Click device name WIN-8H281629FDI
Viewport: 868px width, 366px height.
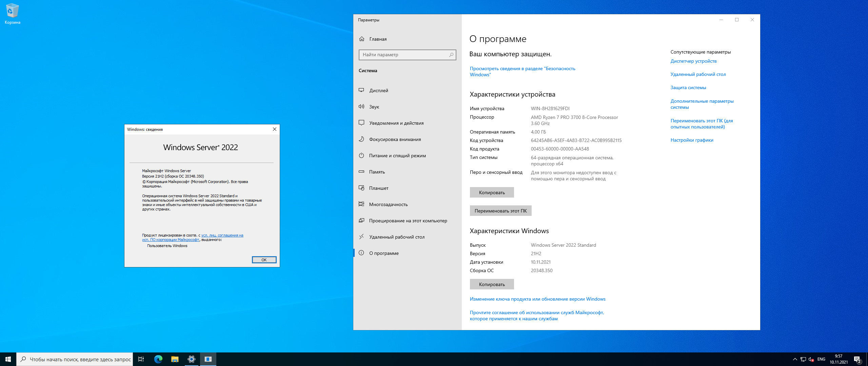pyautogui.click(x=550, y=108)
